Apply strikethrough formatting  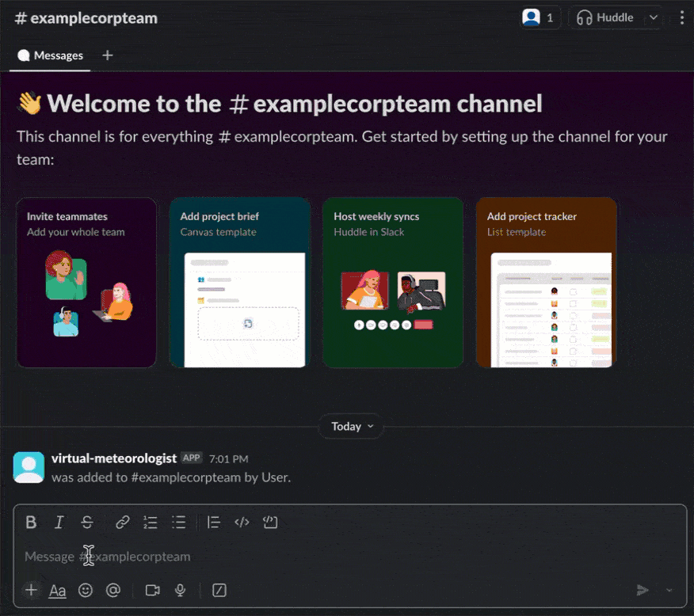click(87, 522)
